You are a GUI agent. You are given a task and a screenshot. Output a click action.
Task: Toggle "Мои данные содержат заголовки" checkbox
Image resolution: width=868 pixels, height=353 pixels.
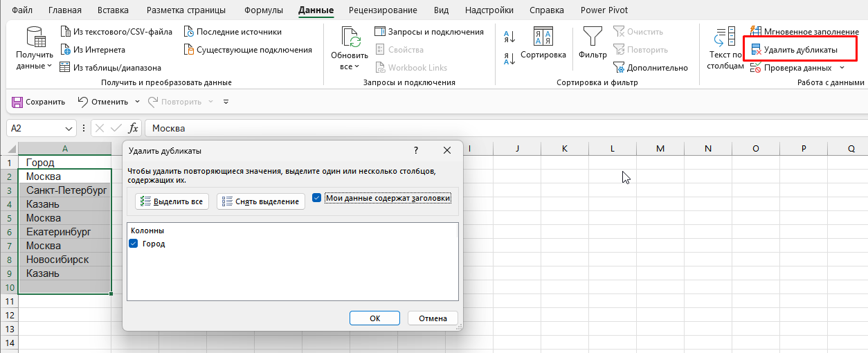(x=317, y=198)
